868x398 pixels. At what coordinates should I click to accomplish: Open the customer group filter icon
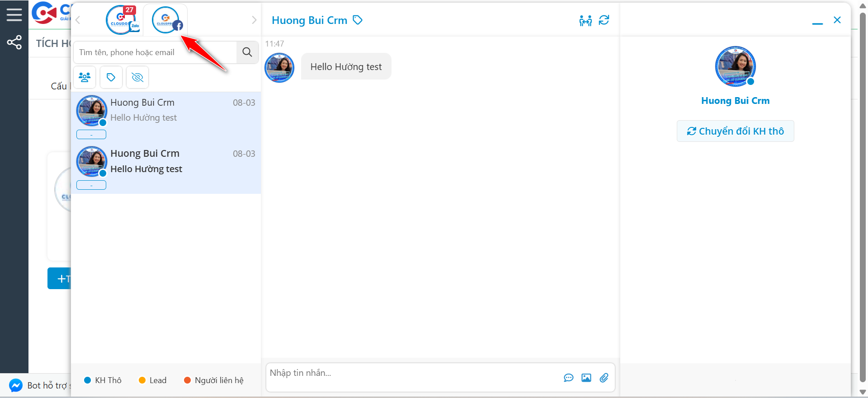85,77
